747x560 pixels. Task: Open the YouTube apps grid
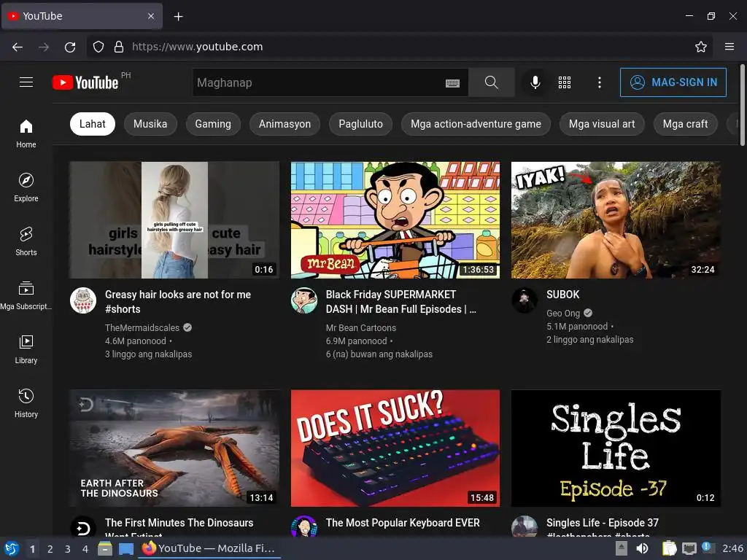(565, 82)
